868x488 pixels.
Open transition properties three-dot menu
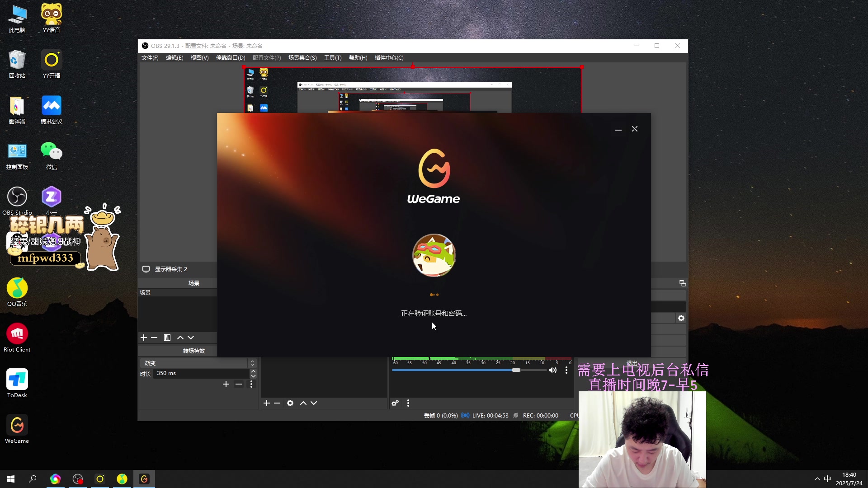click(251, 384)
